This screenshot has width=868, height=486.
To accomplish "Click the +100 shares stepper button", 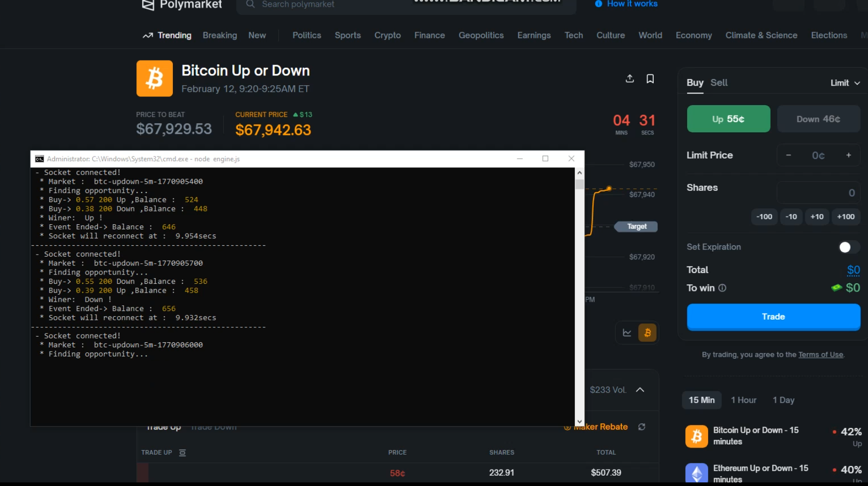I will coord(845,217).
